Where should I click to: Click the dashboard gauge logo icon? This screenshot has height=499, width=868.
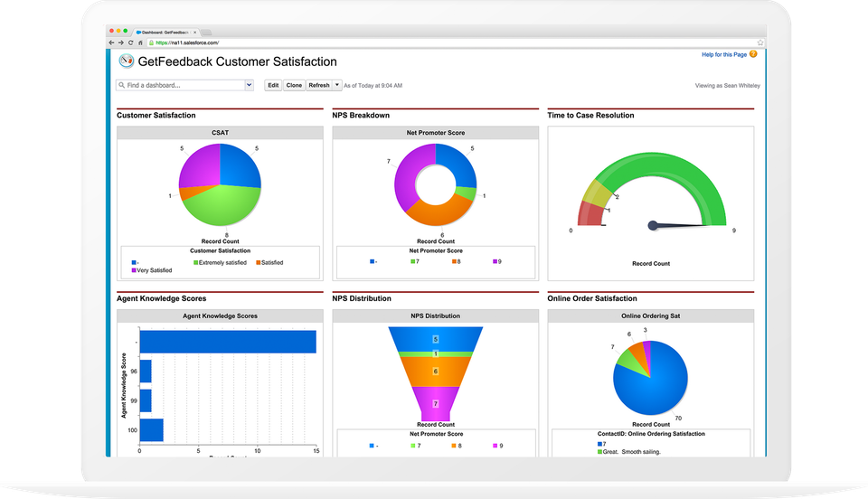click(126, 61)
